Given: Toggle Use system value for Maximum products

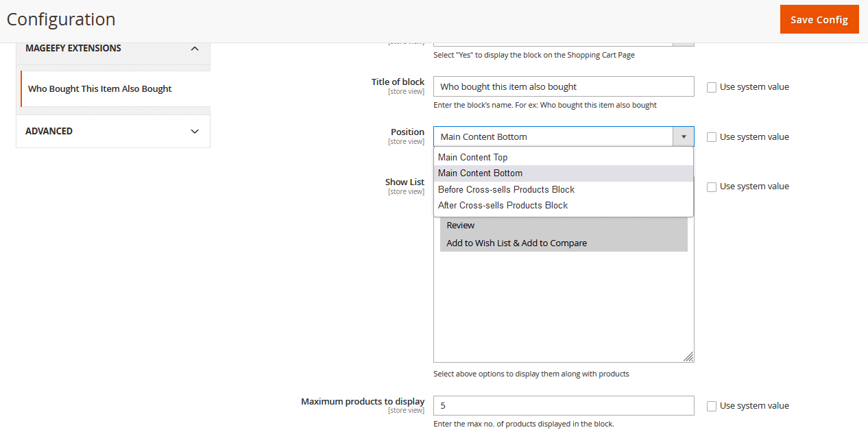Looking at the screenshot, I should (712, 406).
